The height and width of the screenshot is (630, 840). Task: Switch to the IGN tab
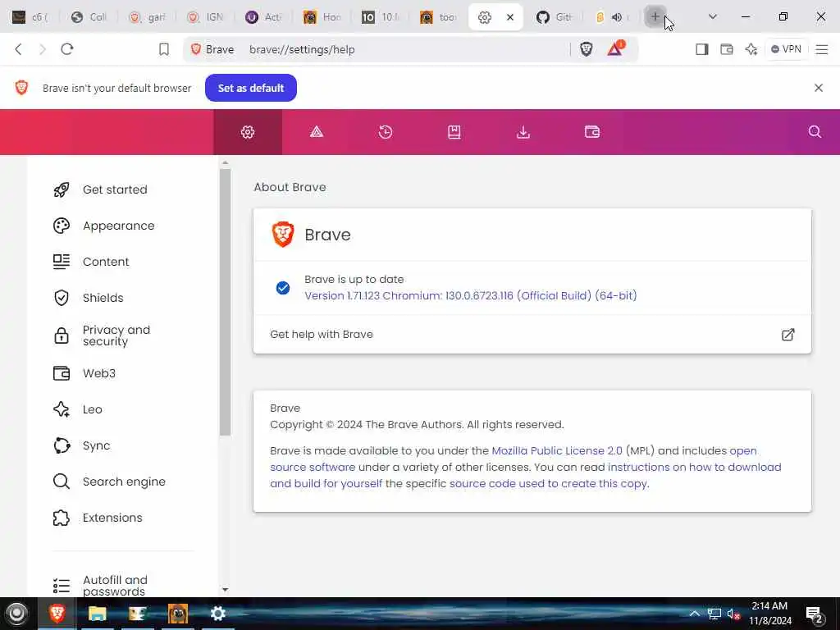point(205,17)
